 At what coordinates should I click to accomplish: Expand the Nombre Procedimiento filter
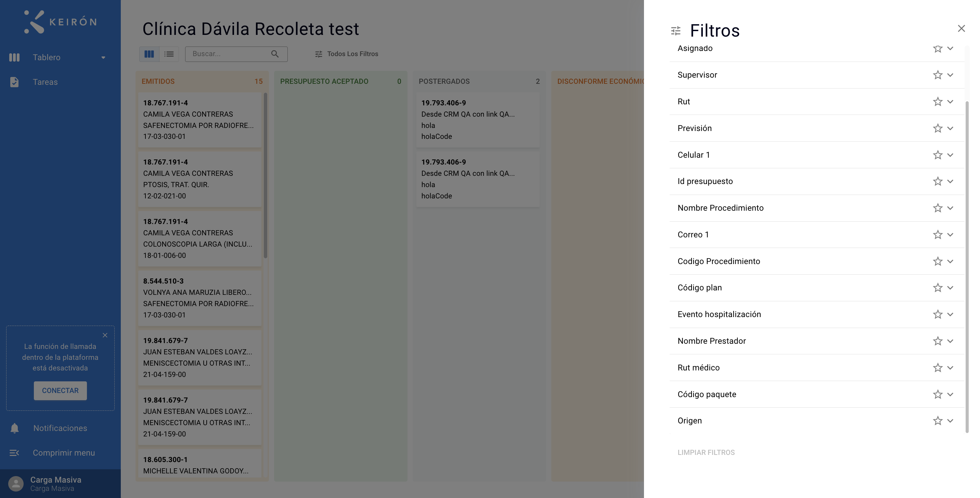click(x=950, y=208)
